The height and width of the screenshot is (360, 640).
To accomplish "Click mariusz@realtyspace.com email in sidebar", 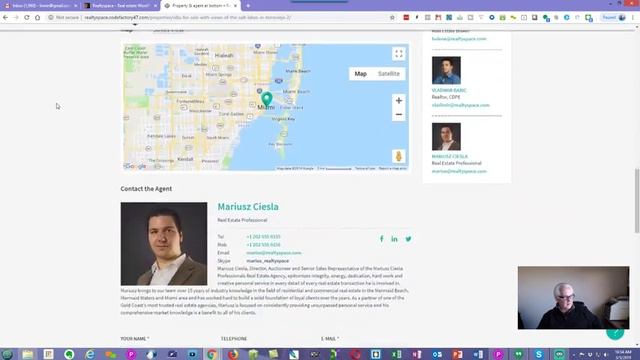I will 459,171.
